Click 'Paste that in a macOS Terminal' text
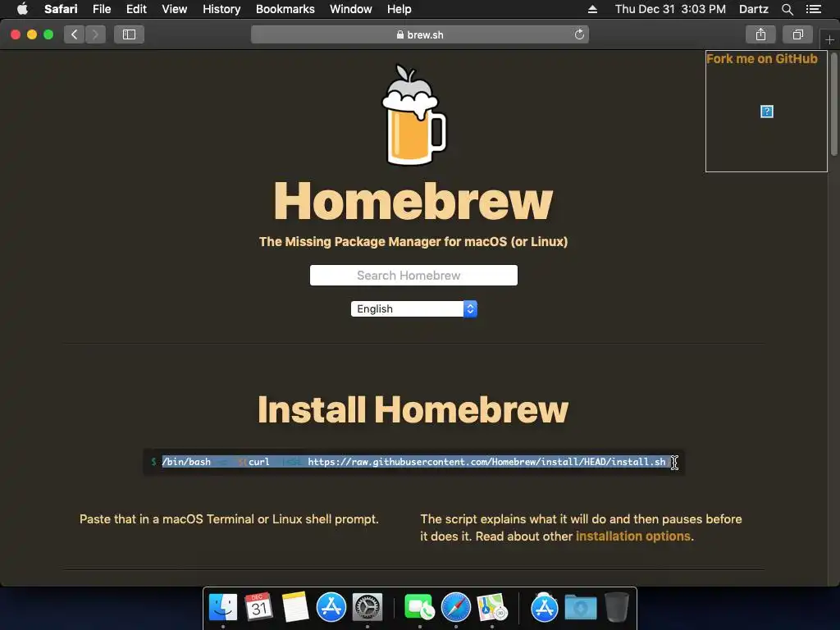840x630 pixels. (x=229, y=519)
